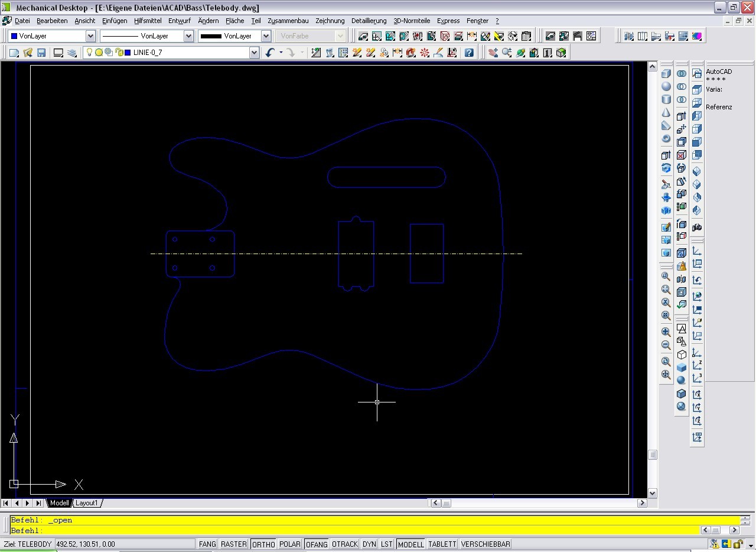Click the horizontal scrollbar right arrow
This screenshot has height=552, width=756.
click(x=642, y=504)
